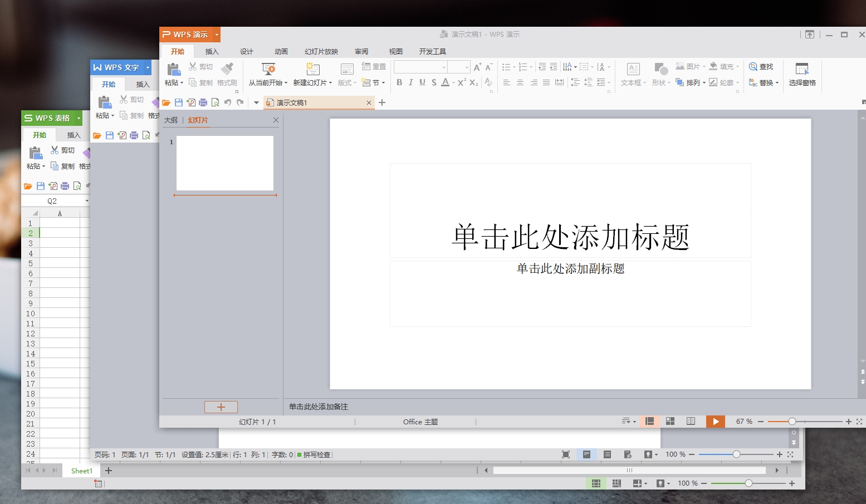Viewport: 866px width, 504px height.
Task: Click the add slide plus button below thumbnails
Action: tap(221, 407)
